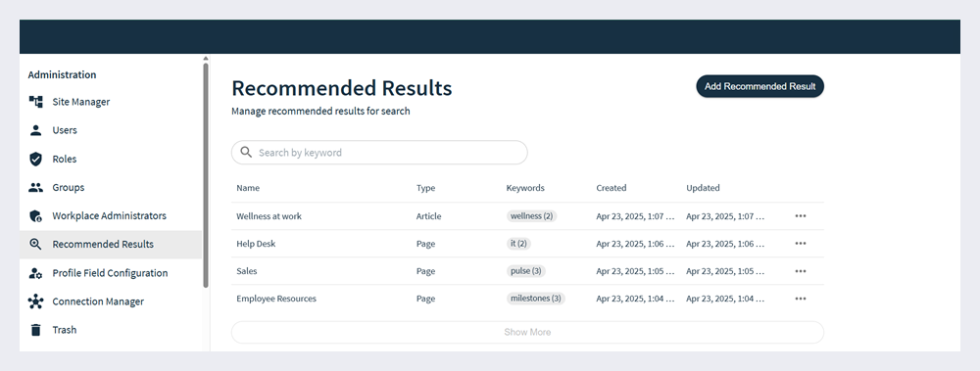This screenshot has height=371, width=980.
Task: Click Created date of Sales row
Action: coord(636,271)
